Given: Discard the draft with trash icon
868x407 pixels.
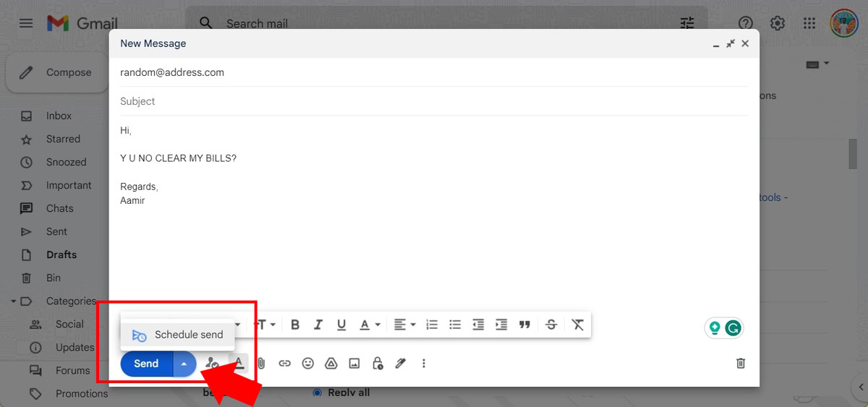Looking at the screenshot, I should click(741, 364).
